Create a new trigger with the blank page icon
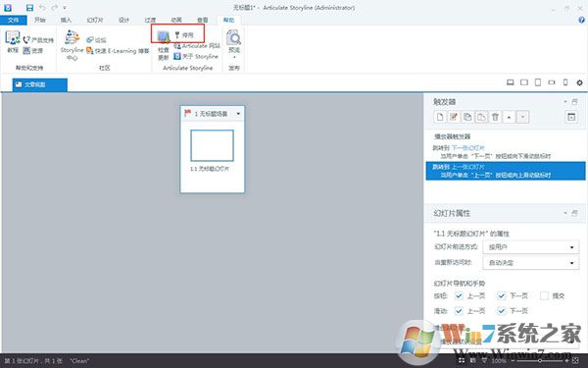 [440, 117]
